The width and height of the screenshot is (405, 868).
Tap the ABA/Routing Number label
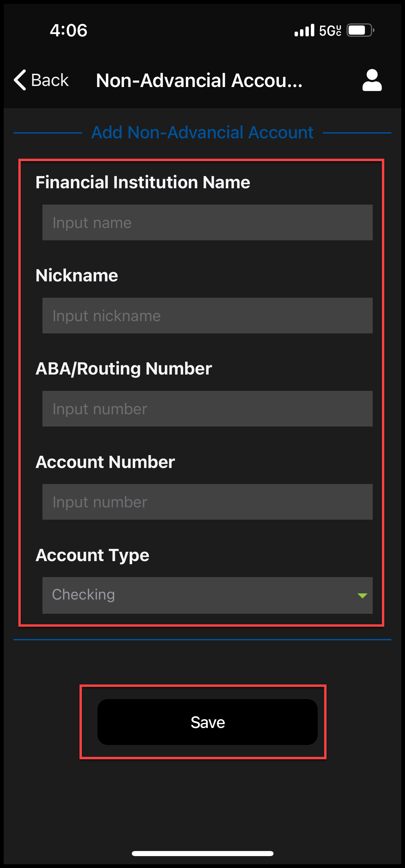pyautogui.click(x=124, y=369)
